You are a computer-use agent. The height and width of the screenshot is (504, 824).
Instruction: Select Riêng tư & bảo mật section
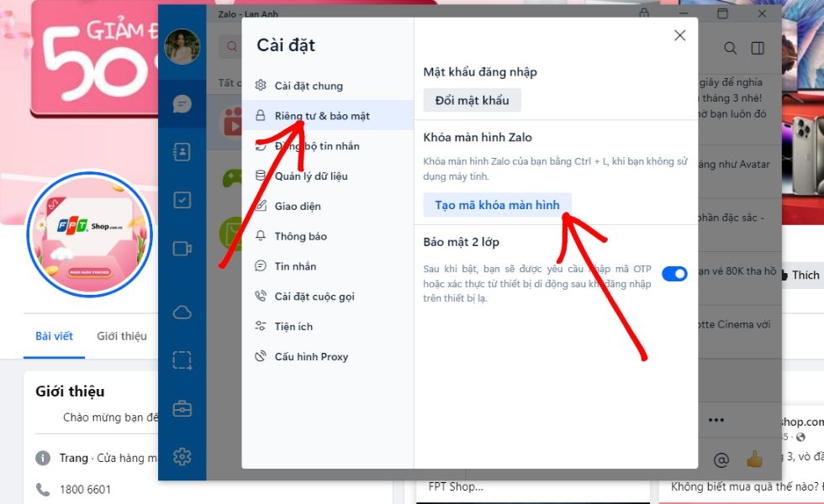[328, 116]
